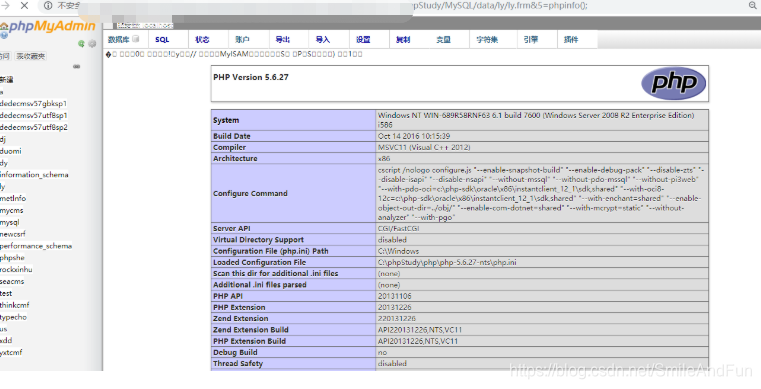Screen dimensions: 761x389
Task: Select the seacms database
Action: click(12, 281)
